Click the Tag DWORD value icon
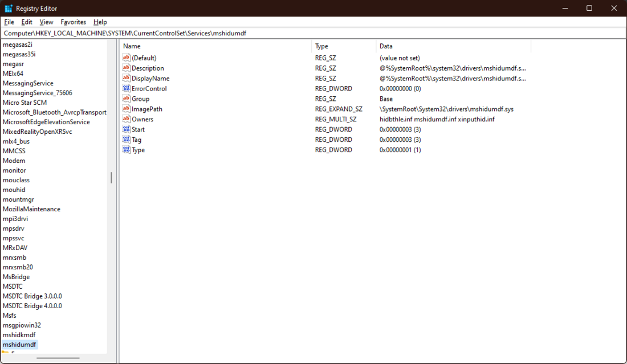This screenshot has width=627, height=364. coord(127,140)
